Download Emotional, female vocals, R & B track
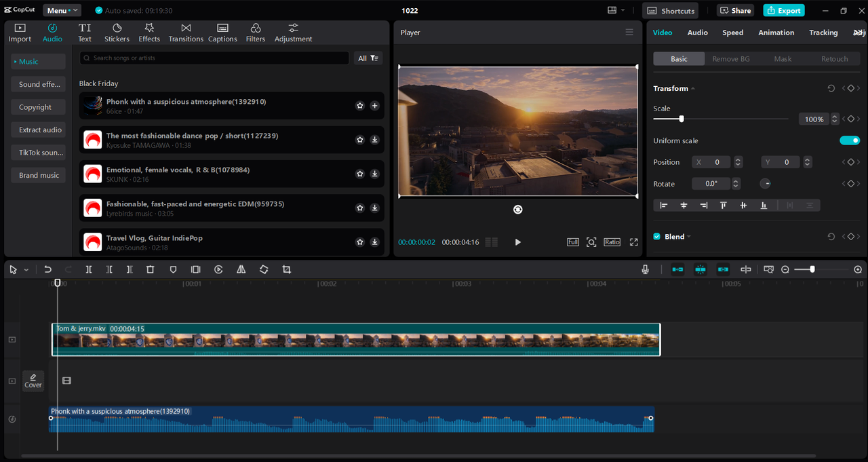 374,174
